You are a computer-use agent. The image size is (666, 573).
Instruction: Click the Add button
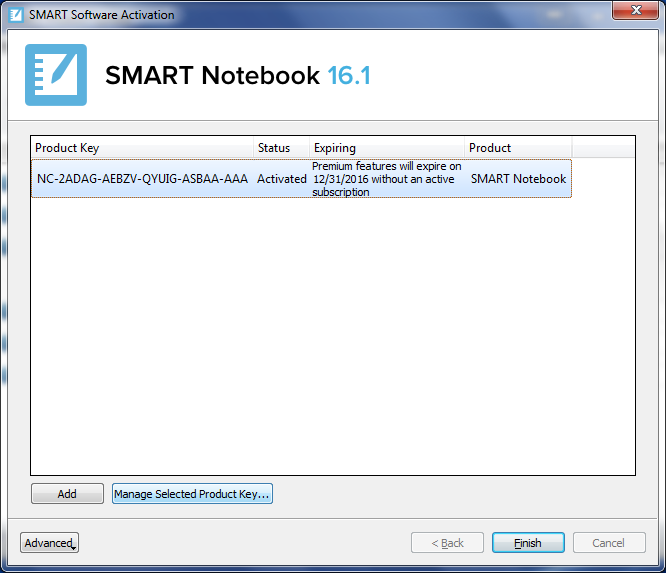(67, 494)
